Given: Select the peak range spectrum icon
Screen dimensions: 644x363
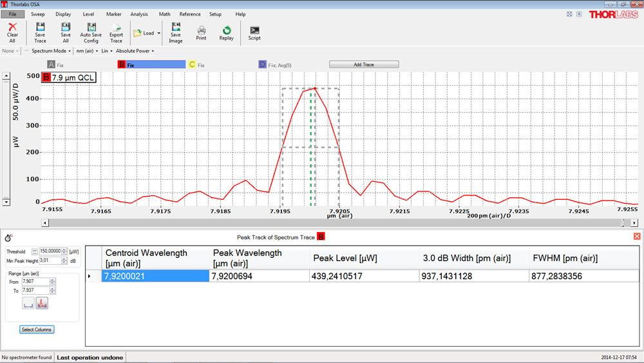Looking at the screenshot, I should [x=42, y=304].
